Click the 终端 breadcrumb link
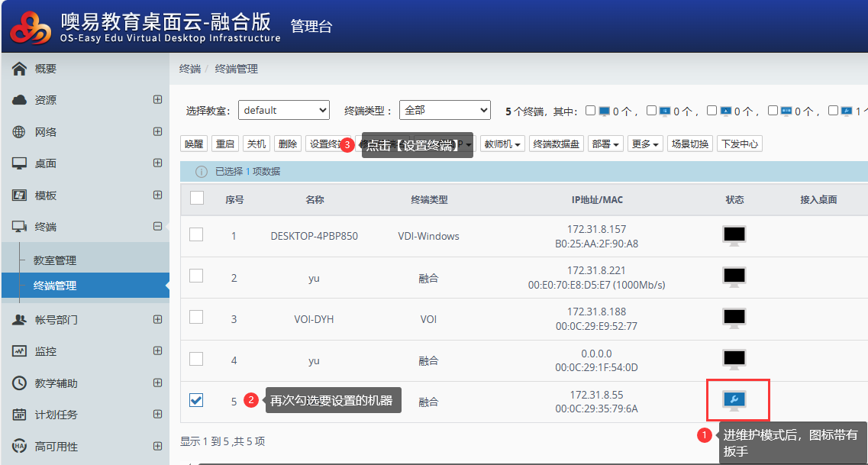Screen dimensions: 868x465 coord(189,69)
